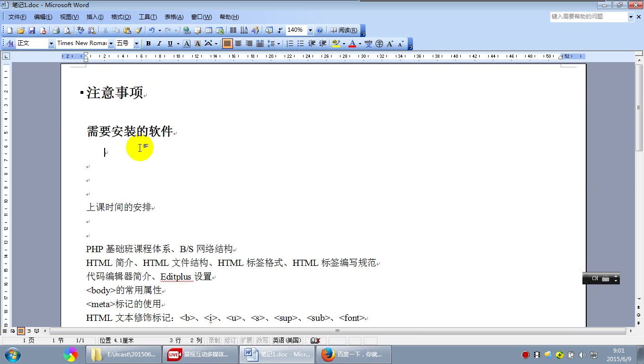Open Tables and Borders toolbar
The height and width of the screenshot is (364, 644).
pos(197,30)
